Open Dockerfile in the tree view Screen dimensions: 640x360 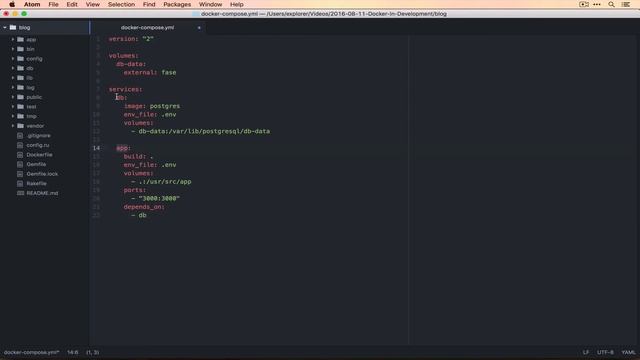pos(39,155)
